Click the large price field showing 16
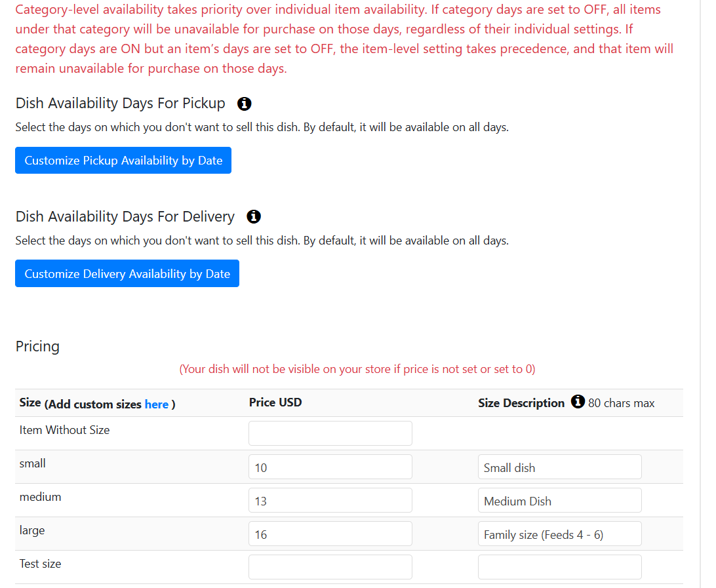716x588 pixels. click(x=330, y=534)
